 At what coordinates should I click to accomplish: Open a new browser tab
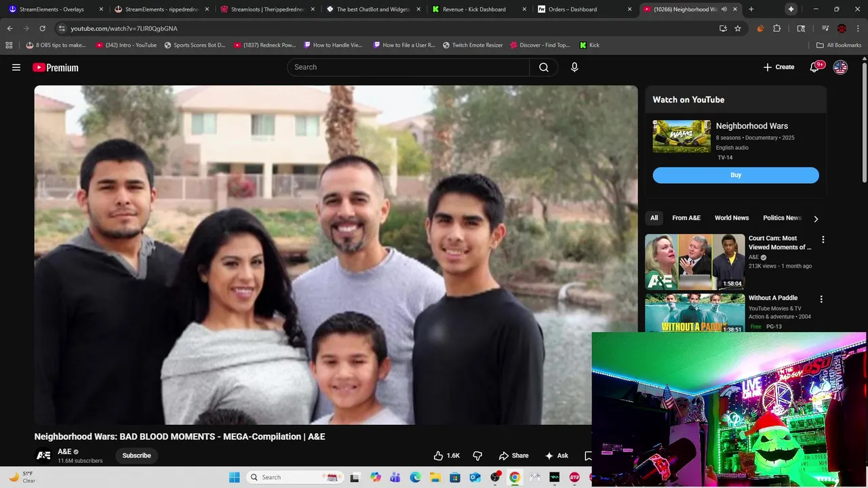[x=751, y=9]
